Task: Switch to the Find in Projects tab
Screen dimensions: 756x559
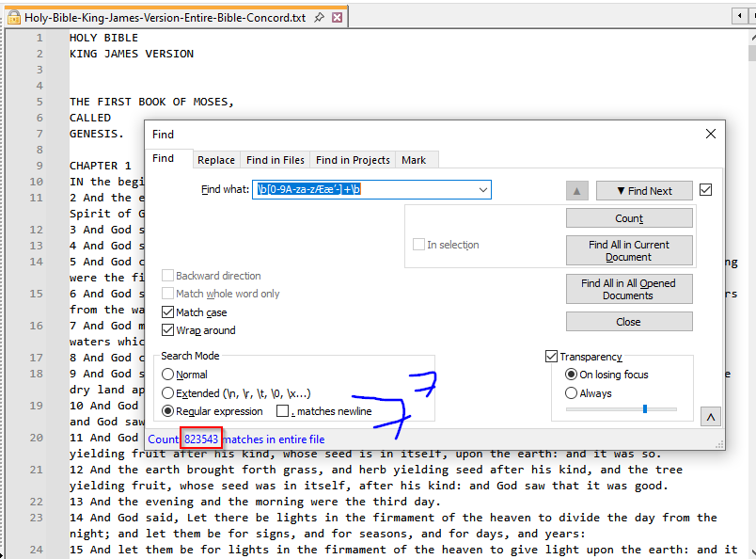Action: pyautogui.click(x=353, y=160)
